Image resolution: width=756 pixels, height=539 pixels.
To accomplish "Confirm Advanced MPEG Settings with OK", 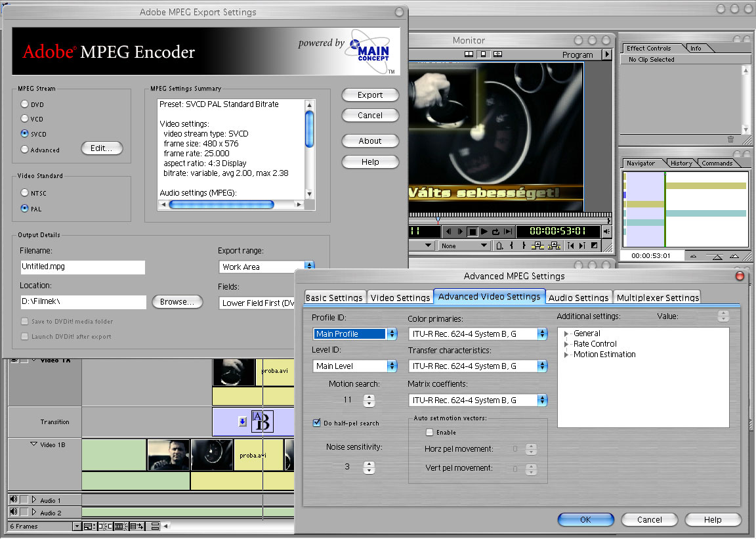I will point(585,520).
